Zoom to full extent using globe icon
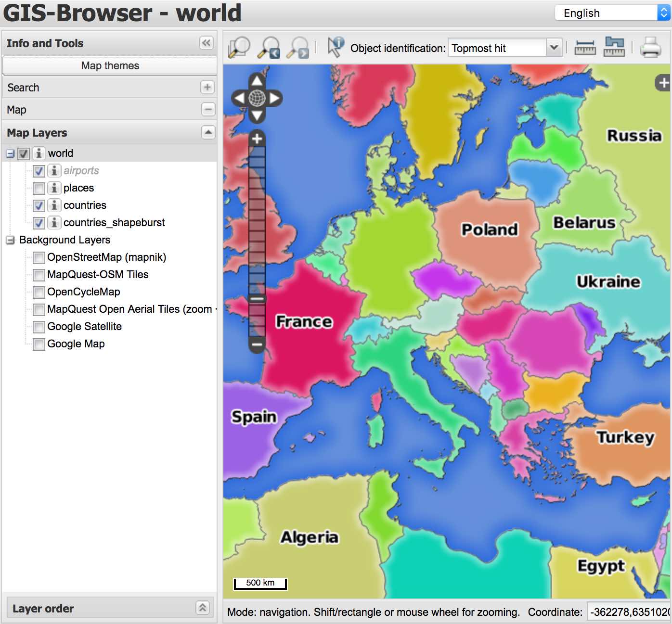The width and height of the screenshot is (672, 624). 257,98
